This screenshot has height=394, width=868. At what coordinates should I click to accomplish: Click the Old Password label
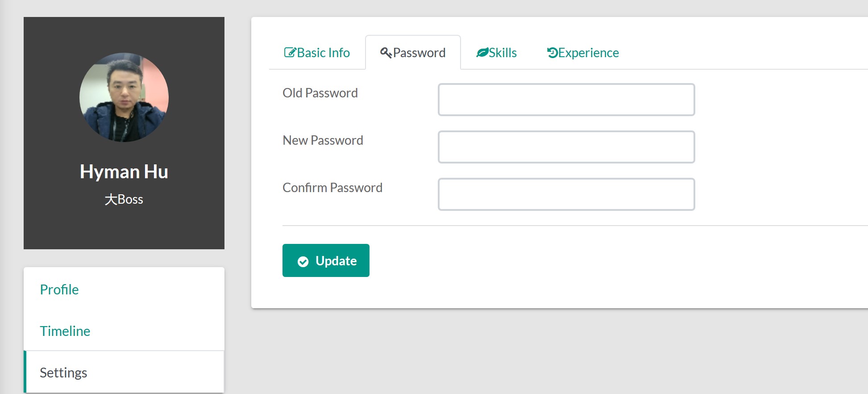pos(320,93)
